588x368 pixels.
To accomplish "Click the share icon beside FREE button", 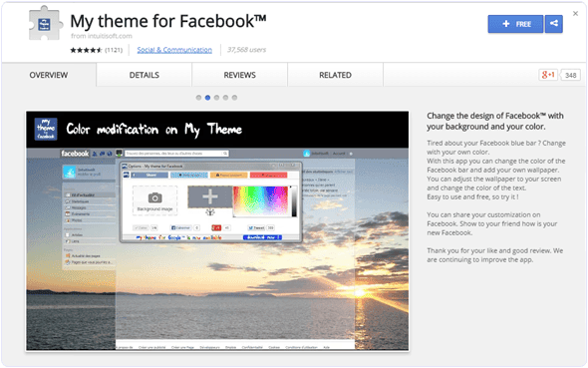I will coord(553,24).
